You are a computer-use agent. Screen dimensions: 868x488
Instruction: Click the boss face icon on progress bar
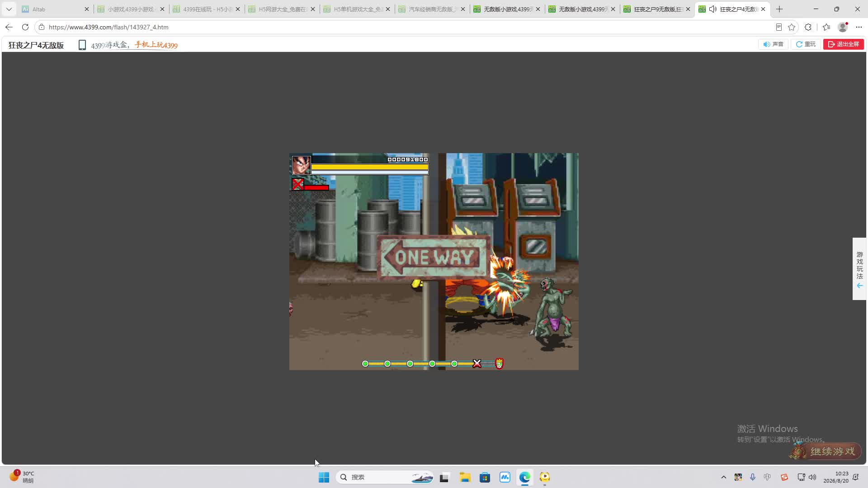499,363
